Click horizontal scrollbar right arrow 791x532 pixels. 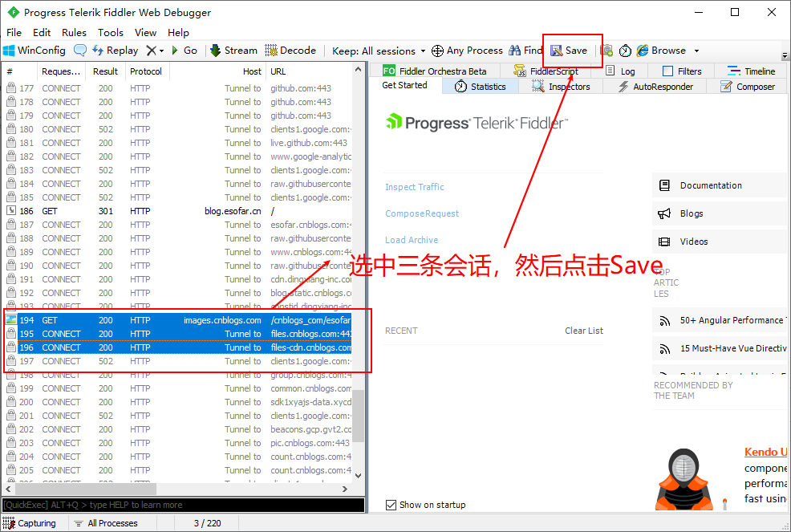click(344, 489)
